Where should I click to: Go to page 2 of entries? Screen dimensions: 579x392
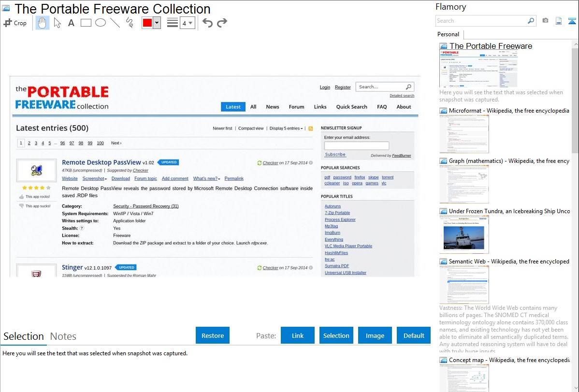tap(29, 143)
